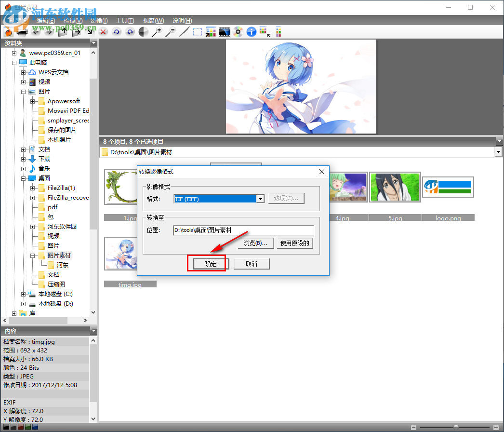Click the flame icon at toolbar start
This screenshot has height=432, width=504.
pyautogui.click(x=8, y=32)
